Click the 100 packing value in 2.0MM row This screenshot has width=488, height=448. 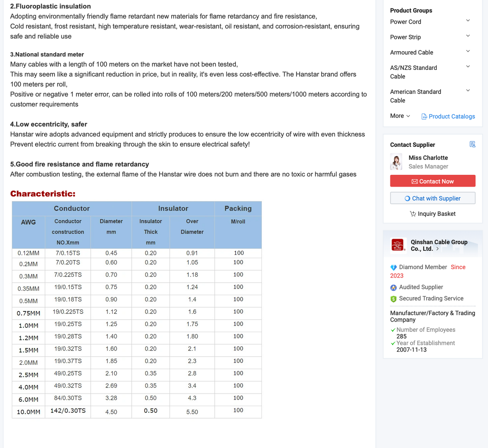(x=238, y=361)
